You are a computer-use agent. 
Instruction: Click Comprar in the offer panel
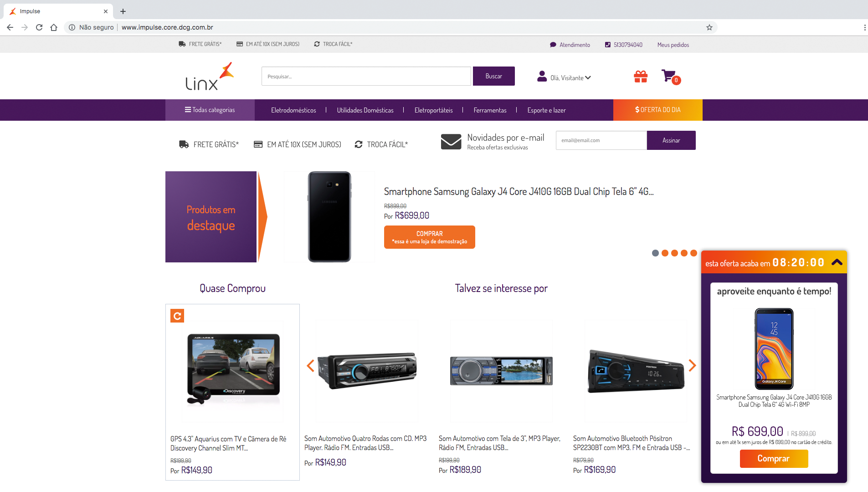pos(774,458)
